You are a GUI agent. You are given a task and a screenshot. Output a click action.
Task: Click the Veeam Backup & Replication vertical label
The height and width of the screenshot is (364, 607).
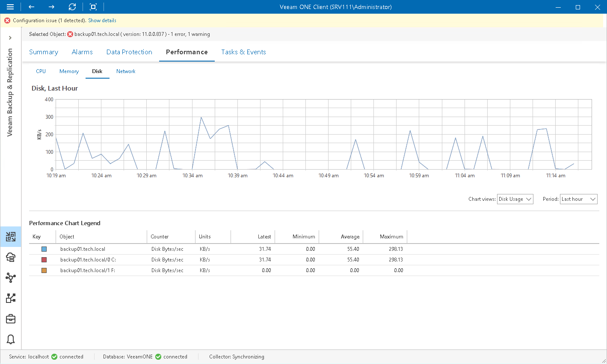tap(10, 92)
